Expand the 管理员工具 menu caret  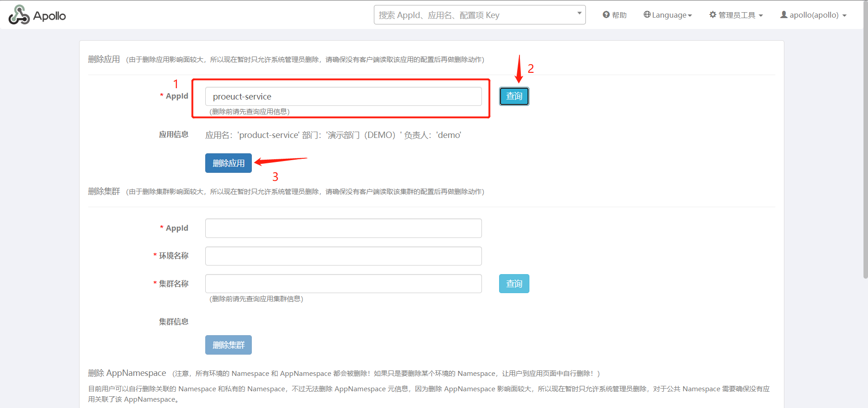click(x=761, y=16)
